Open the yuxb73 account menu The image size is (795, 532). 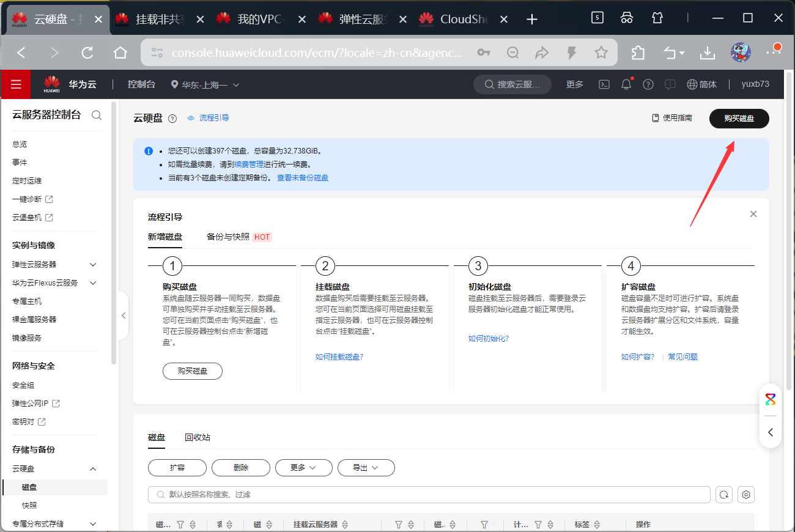pyautogui.click(x=755, y=84)
